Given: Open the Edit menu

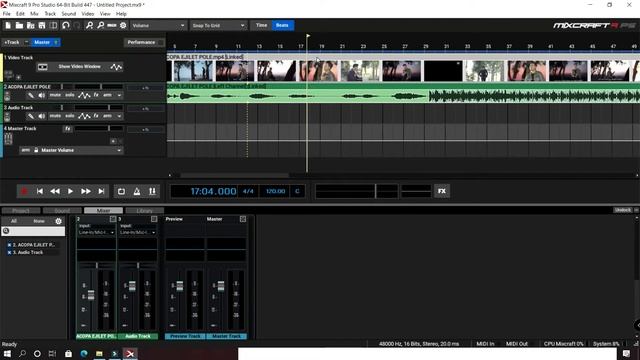Looking at the screenshot, I should (20, 14).
